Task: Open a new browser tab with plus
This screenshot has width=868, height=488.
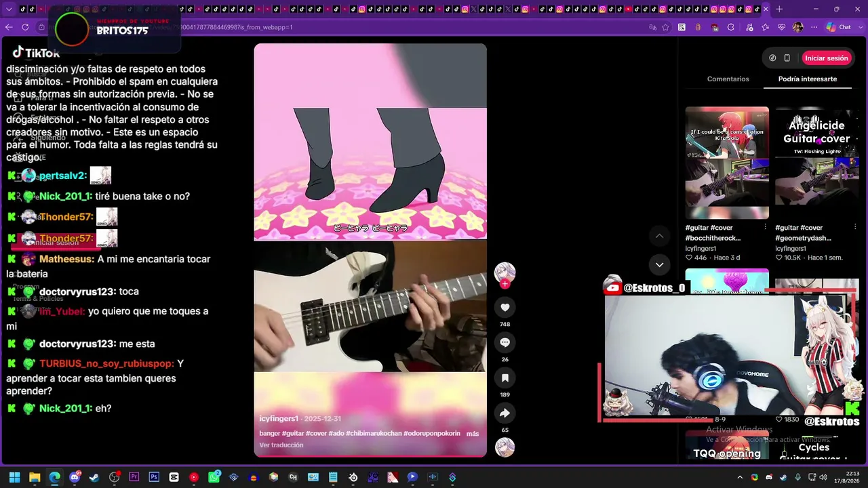Action: [779, 9]
